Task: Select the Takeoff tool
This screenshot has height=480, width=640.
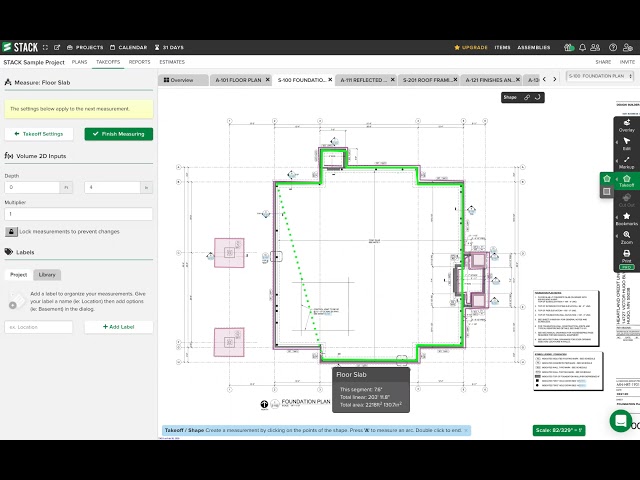Action: [627, 181]
